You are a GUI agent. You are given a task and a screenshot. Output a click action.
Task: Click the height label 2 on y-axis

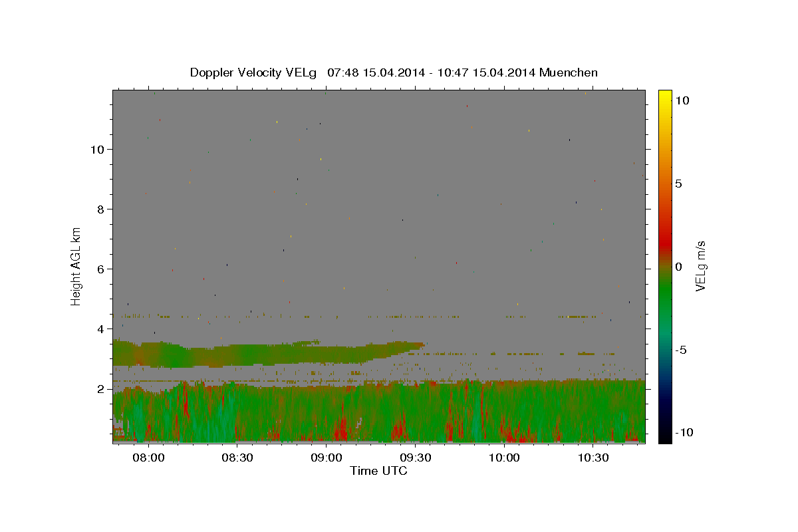(100, 388)
